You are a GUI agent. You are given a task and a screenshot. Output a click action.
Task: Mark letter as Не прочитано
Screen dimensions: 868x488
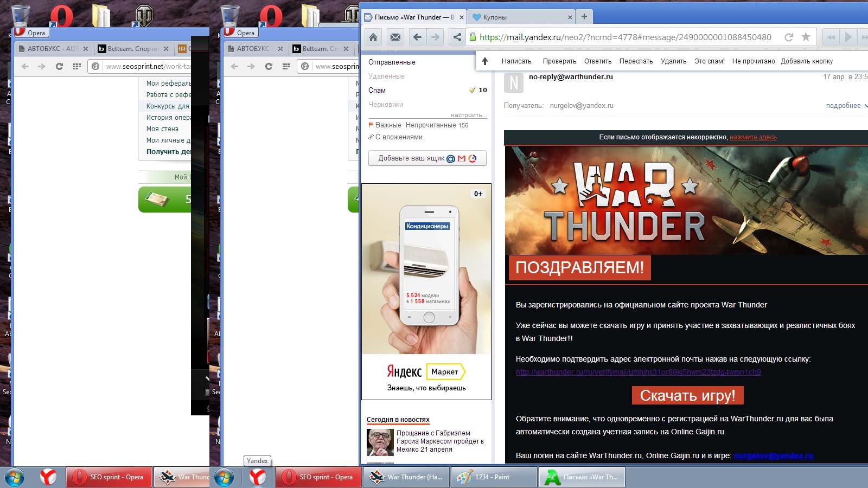click(x=754, y=61)
